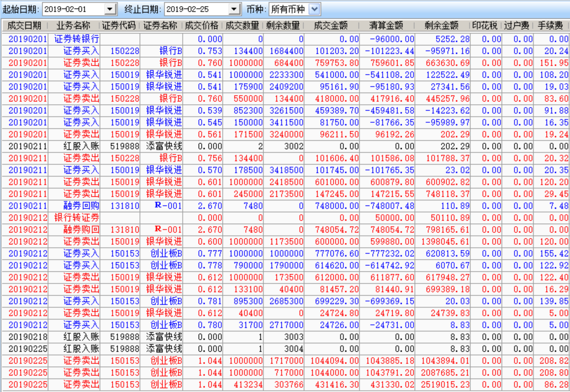This screenshot has width=570, height=392.
Task: Click settlement amount 600879.80
Action: 392,182
